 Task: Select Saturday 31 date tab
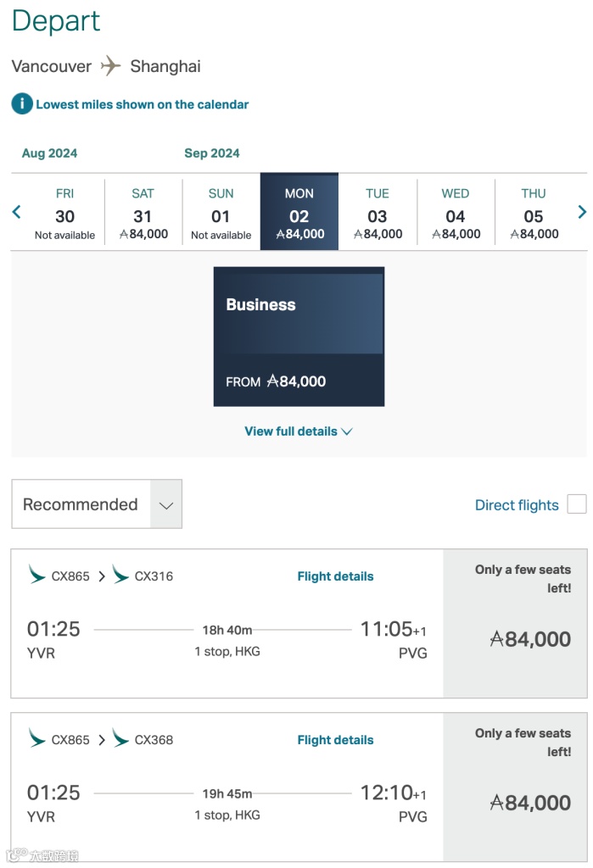(143, 214)
